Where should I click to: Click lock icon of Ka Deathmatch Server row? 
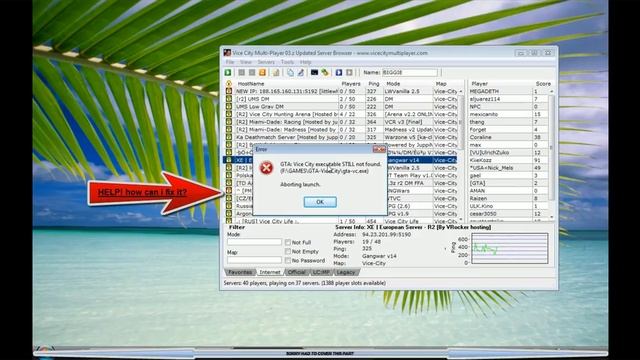(229, 137)
